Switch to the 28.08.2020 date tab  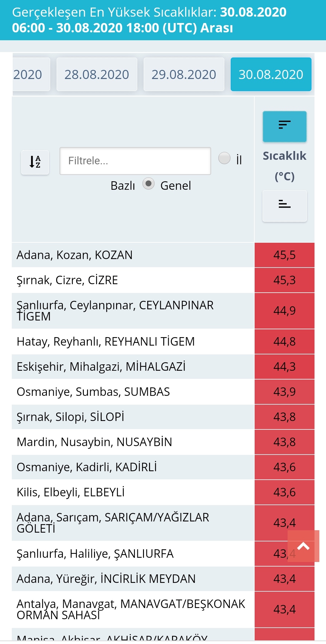[x=97, y=74]
